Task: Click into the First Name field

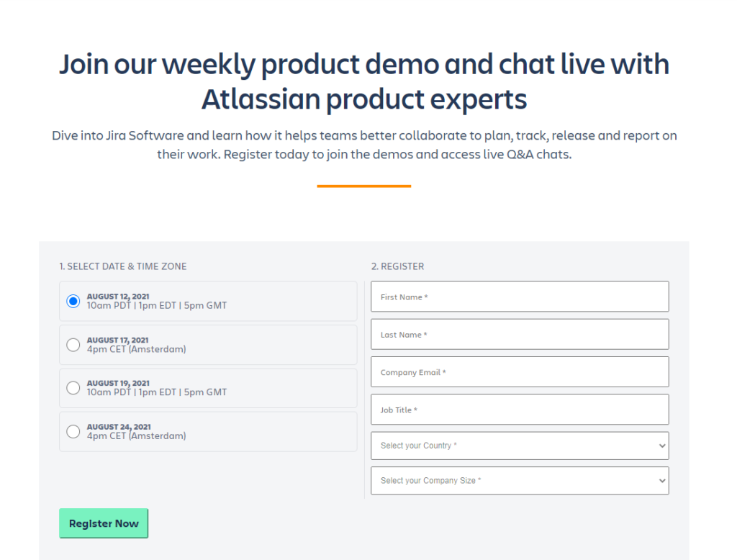Action: [x=519, y=297]
